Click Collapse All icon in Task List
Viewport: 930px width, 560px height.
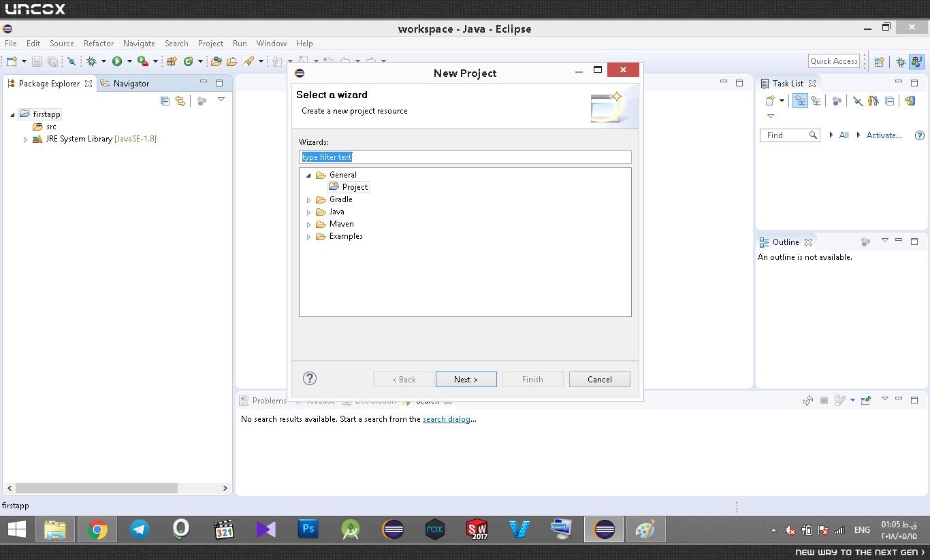coord(889,101)
